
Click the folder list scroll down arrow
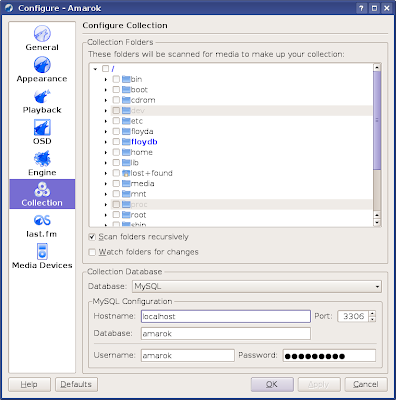pos(377,223)
